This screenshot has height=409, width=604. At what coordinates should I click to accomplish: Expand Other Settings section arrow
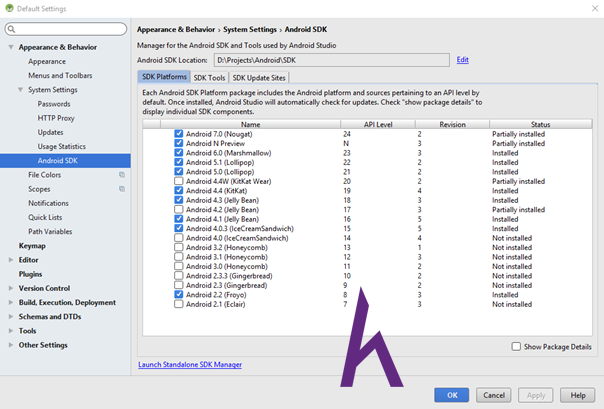click(11, 345)
